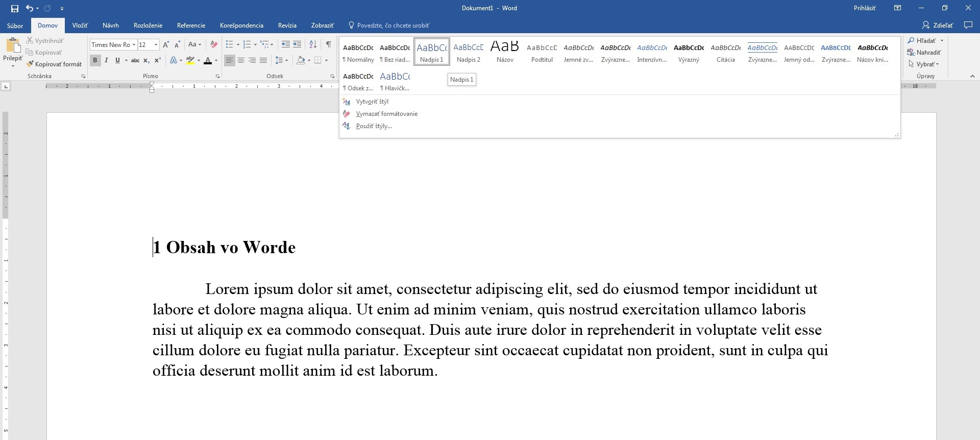Switch to the Revízia tab
This screenshot has height=440, width=980.
point(287,26)
